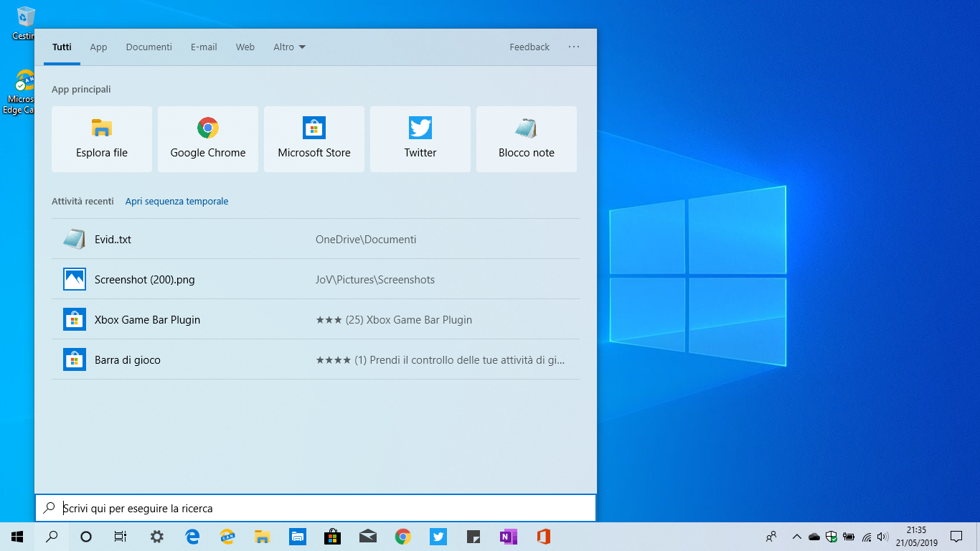Launch Microsoft Edge from the taskbar
The image size is (980, 551).
coord(192,537)
